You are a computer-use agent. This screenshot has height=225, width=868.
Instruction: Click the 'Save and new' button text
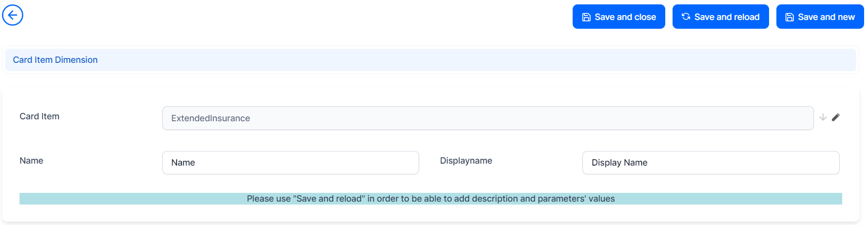(826, 17)
